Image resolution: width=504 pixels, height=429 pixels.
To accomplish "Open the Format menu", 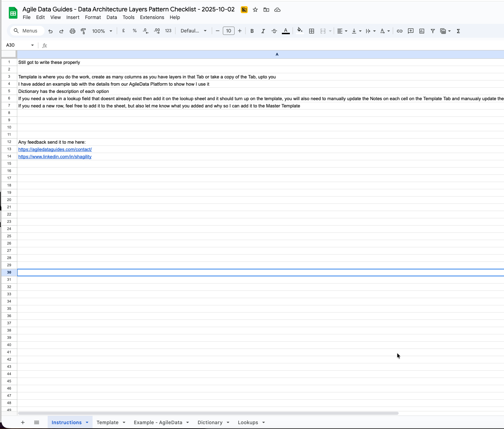I will coord(93,17).
